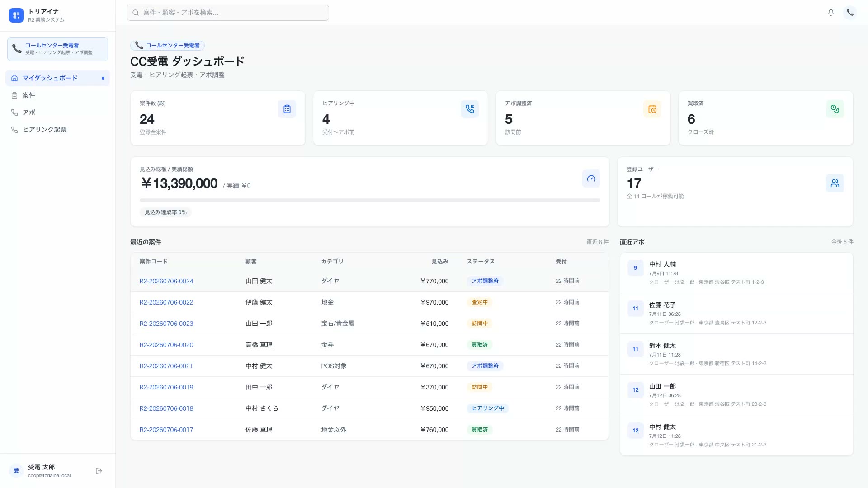
Task: Click the 受付 column header
Action: coord(561,262)
